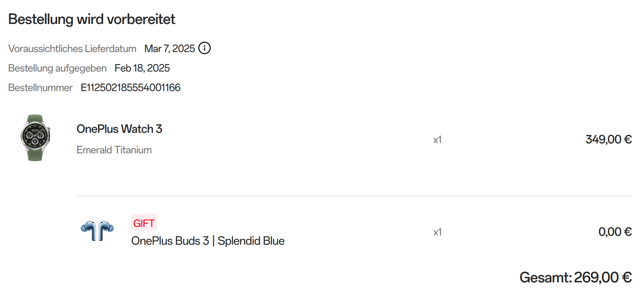Screen dimensions: 644x294
Task: Open the OnePlus Buds 3 Splendid Blue title
Action: [208, 241]
